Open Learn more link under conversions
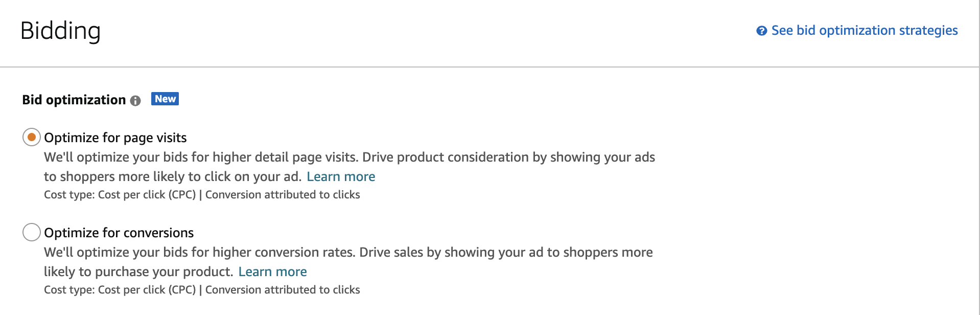 point(272,272)
